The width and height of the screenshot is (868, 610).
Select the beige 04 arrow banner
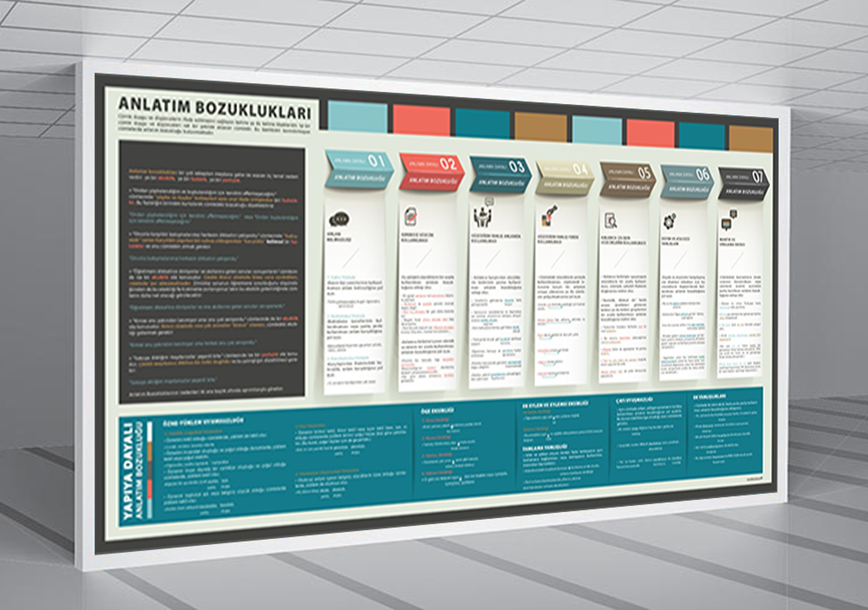click(564, 176)
